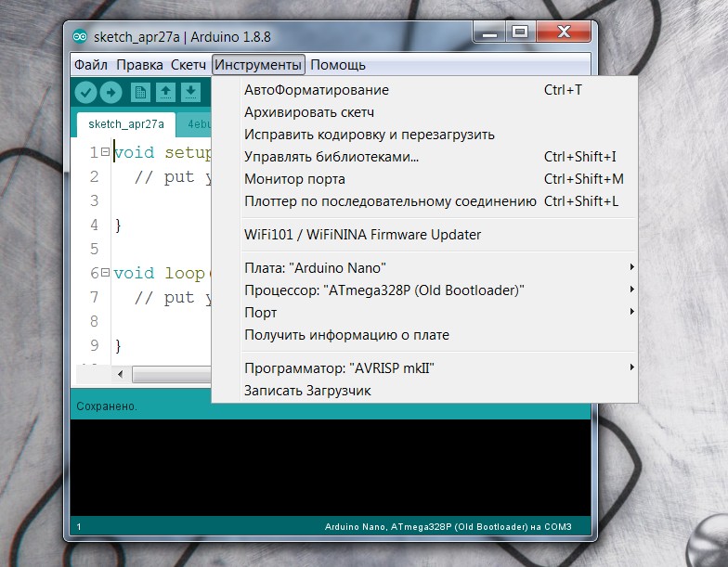Open the Скетч menu
This screenshot has width=728, height=567.
click(188, 65)
